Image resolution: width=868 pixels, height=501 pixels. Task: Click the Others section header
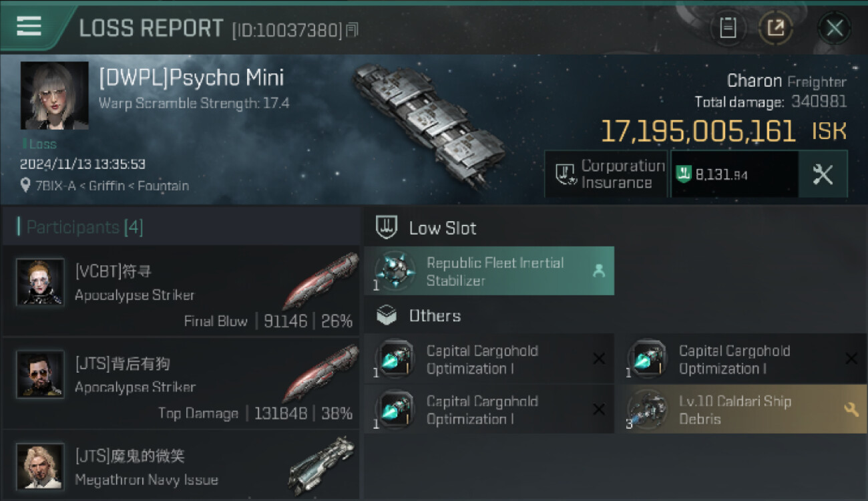coord(435,316)
